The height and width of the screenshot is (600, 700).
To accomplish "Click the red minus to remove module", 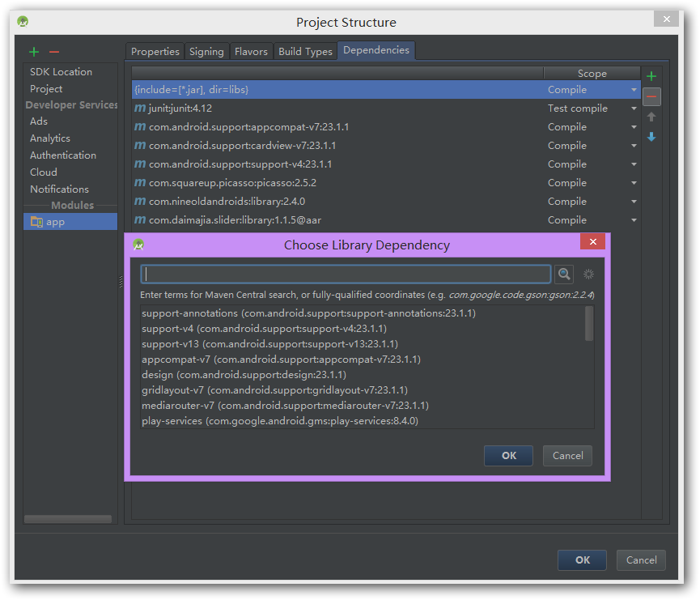I will (54, 53).
